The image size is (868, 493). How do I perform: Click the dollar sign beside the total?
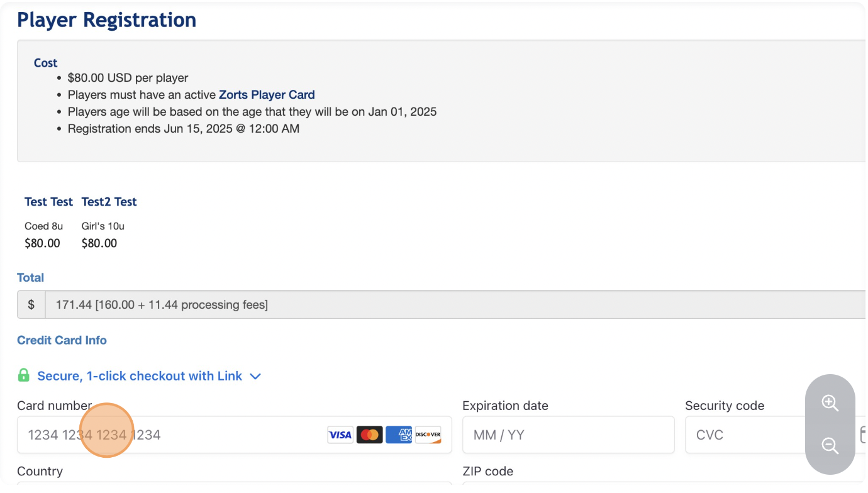31,305
